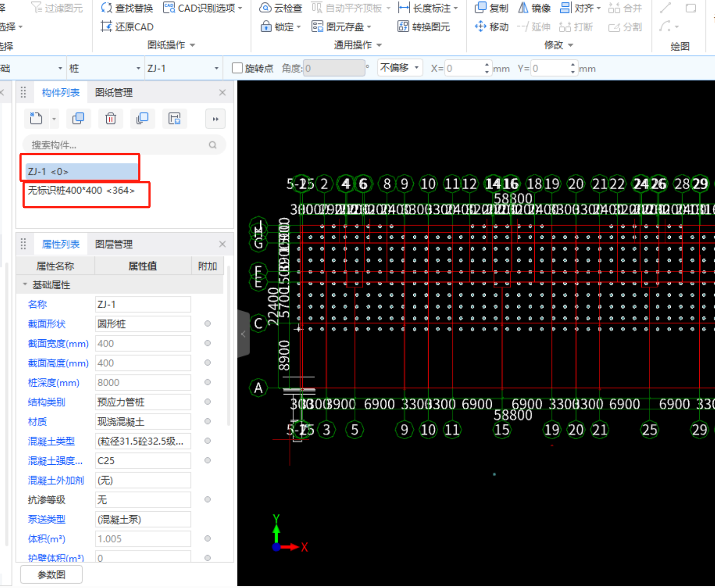Toggle the 抗渗等级 additional option circle
Image resolution: width=715 pixels, height=588 pixels.
click(x=208, y=500)
